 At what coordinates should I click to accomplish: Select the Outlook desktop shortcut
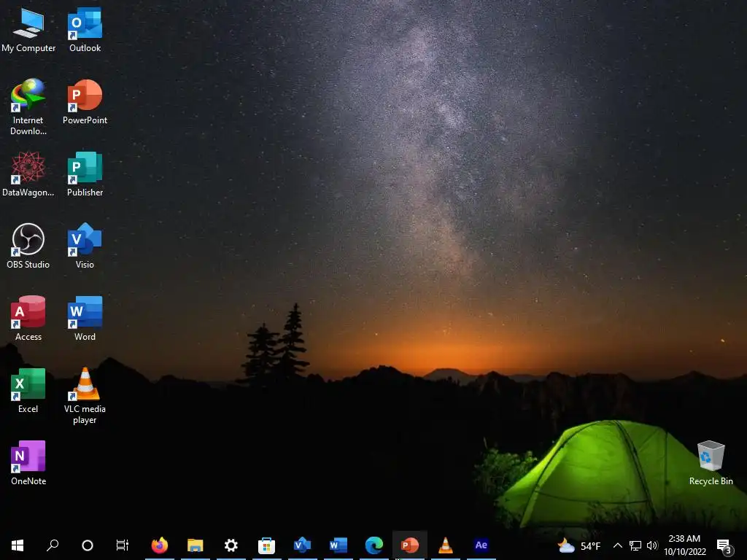tap(85, 29)
